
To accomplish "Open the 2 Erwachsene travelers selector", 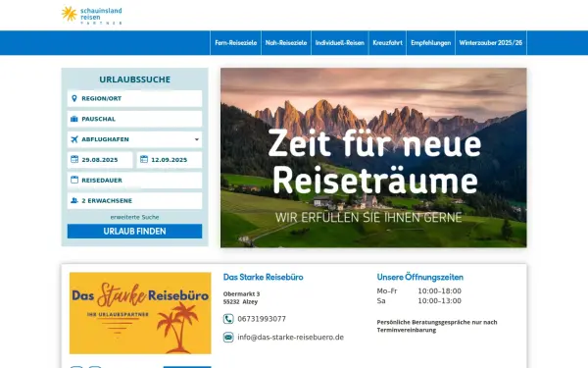I will click(x=134, y=200).
